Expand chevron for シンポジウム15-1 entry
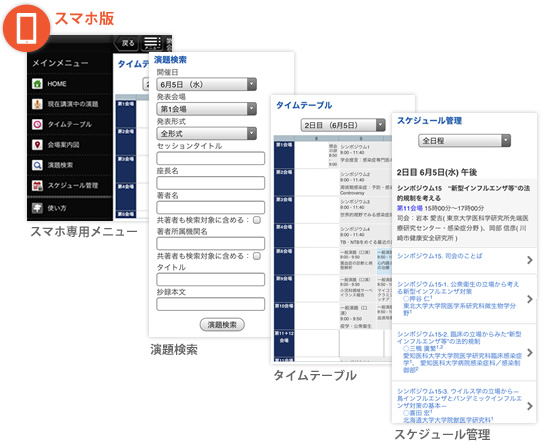The width and height of the screenshot is (550, 445). [530, 299]
